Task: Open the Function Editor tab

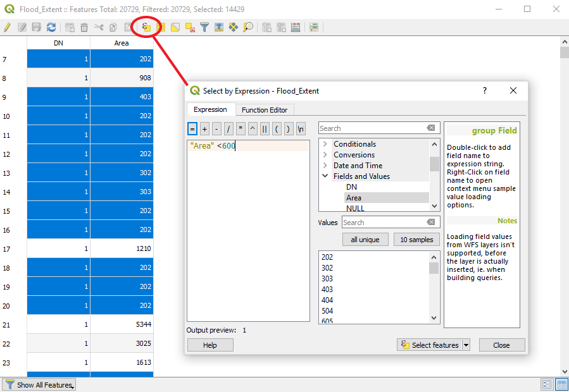Action: 265,110
